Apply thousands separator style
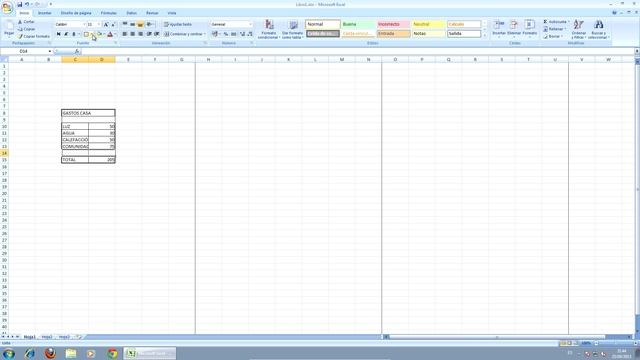The height and width of the screenshot is (360, 640). (233, 34)
